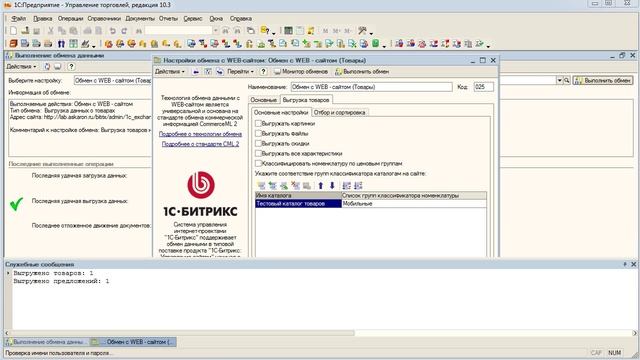Click the wrench and hammer tools icon
The image size is (640, 360).
point(362,31)
